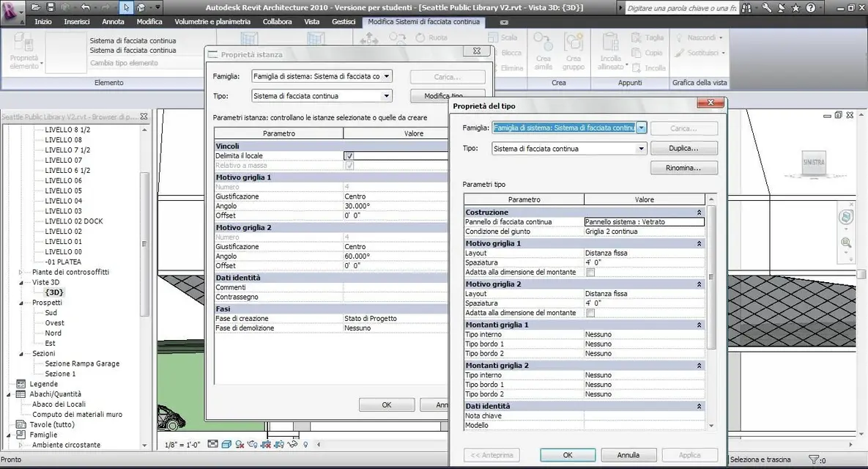Screen dimensions: 868x469
Task: Open the Help question mark icon
Action: pos(810,8)
